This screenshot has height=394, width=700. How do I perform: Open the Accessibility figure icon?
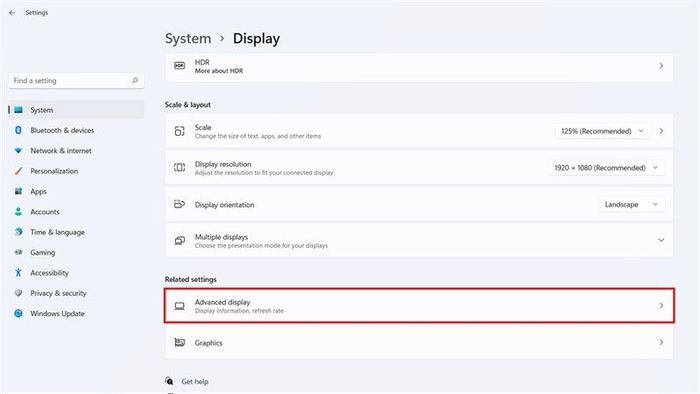click(18, 273)
